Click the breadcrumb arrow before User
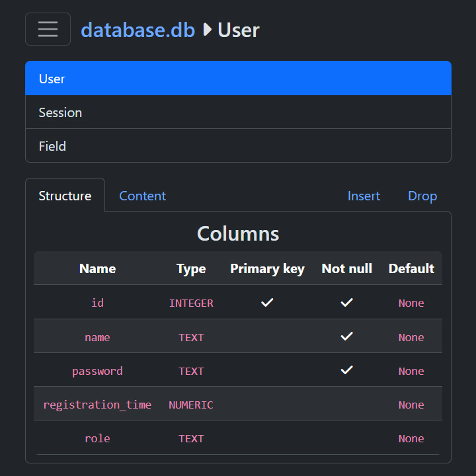Screen dimensions: 476x476 tap(207, 30)
